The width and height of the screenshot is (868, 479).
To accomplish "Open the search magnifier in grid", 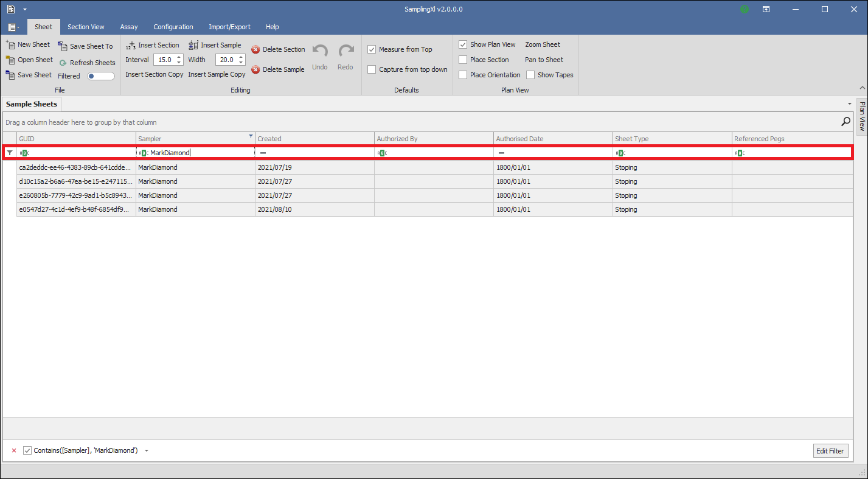I will point(845,122).
